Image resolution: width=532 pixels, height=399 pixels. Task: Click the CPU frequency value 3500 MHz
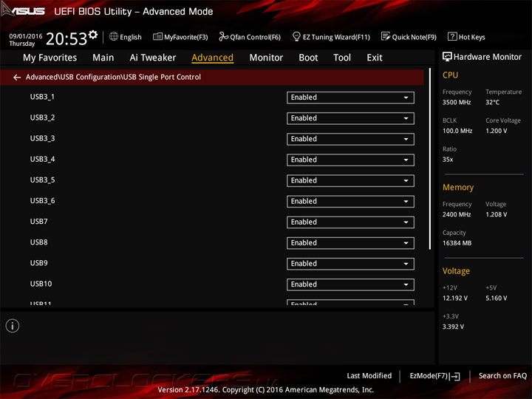pyautogui.click(x=457, y=102)
